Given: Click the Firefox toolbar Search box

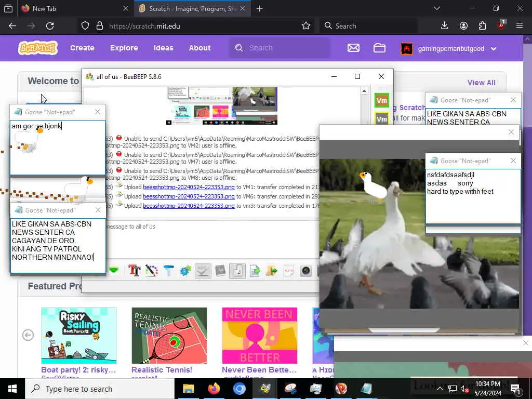Looking at the screenshot, I should click(368, 26).
